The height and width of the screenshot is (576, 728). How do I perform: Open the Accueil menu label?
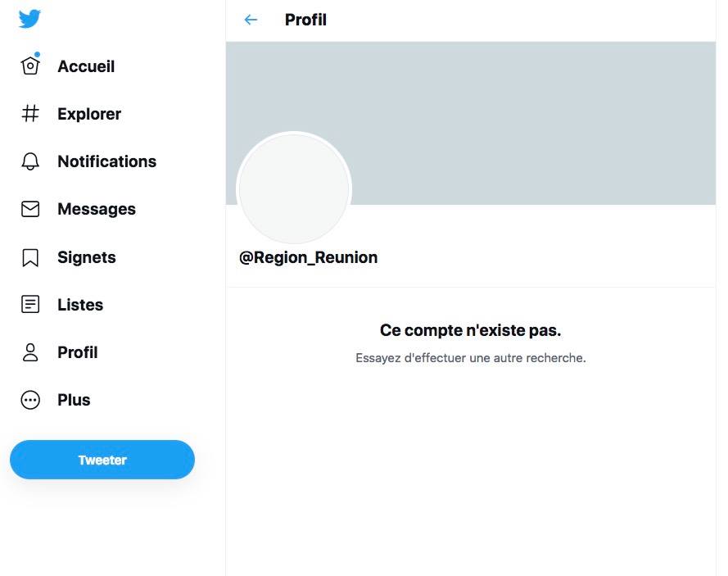click(x=86, y=66)
